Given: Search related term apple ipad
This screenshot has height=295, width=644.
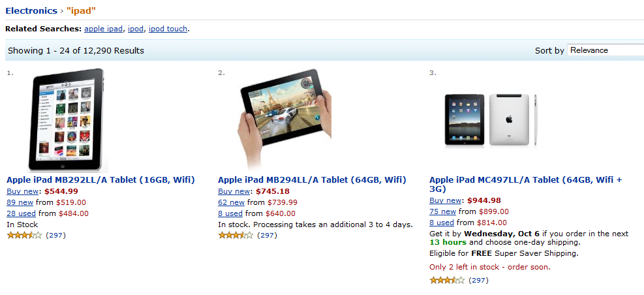Looking at the screenshot, I should (x=103, y=29).
